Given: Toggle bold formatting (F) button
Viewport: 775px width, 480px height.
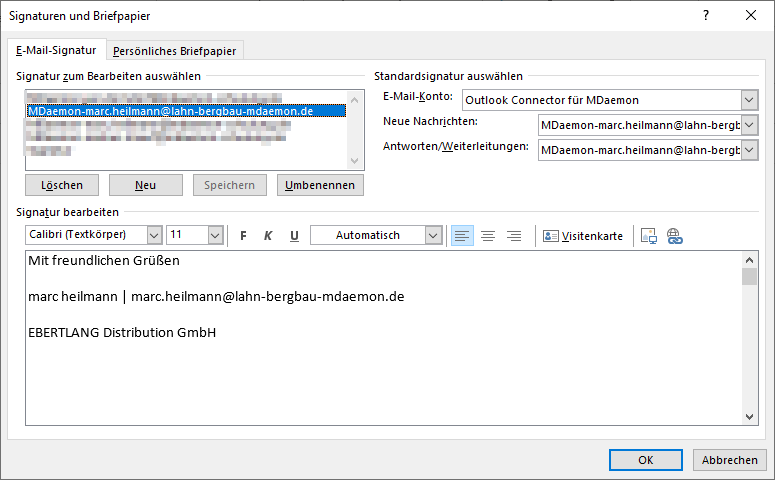Looking at the screenshot, I should pyautogui.click(x=242, y=236).
